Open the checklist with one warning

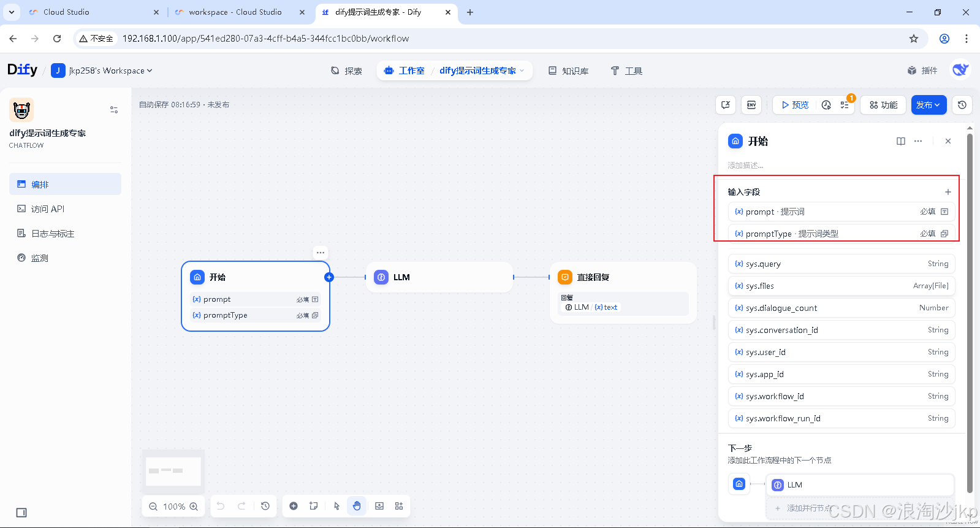click(845, 105)
